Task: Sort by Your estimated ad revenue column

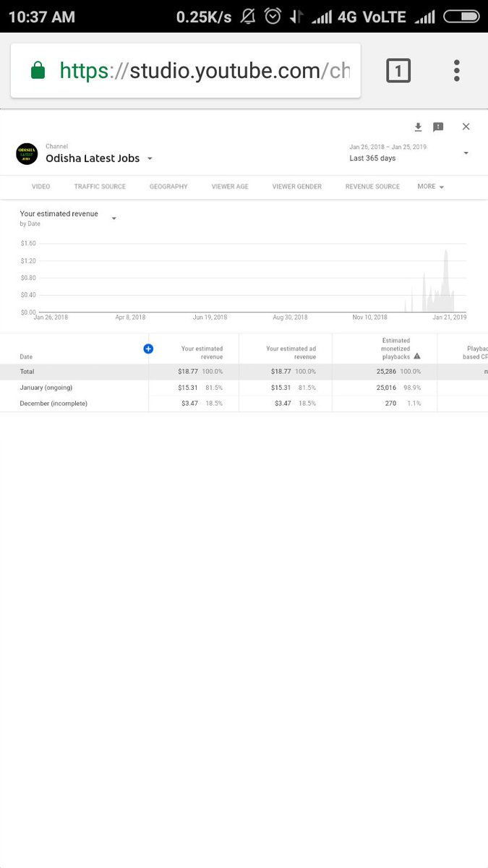Action: pyautogui.click(x=291, y=352)
